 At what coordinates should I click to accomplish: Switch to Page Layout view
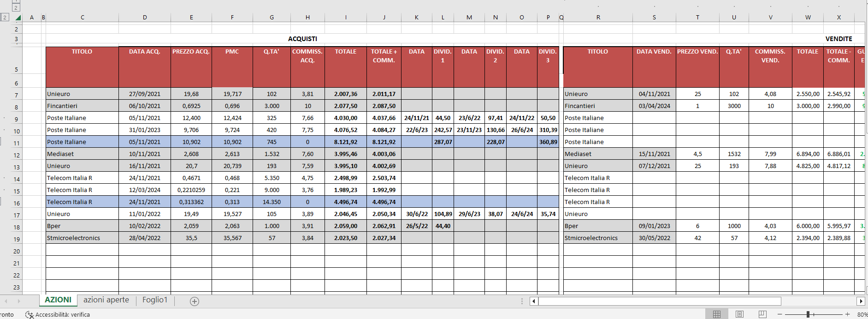(739, 314)
